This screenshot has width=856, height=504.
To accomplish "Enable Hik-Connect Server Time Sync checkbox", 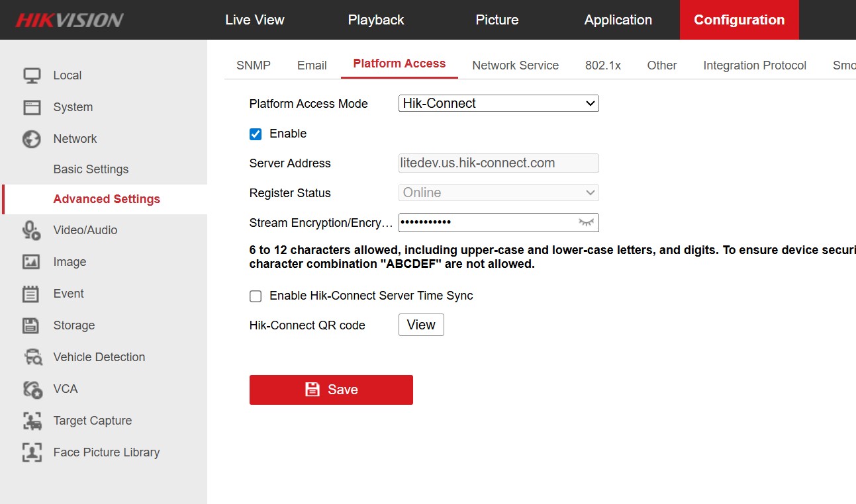I will pyautogui.click(x=256, y=296).
